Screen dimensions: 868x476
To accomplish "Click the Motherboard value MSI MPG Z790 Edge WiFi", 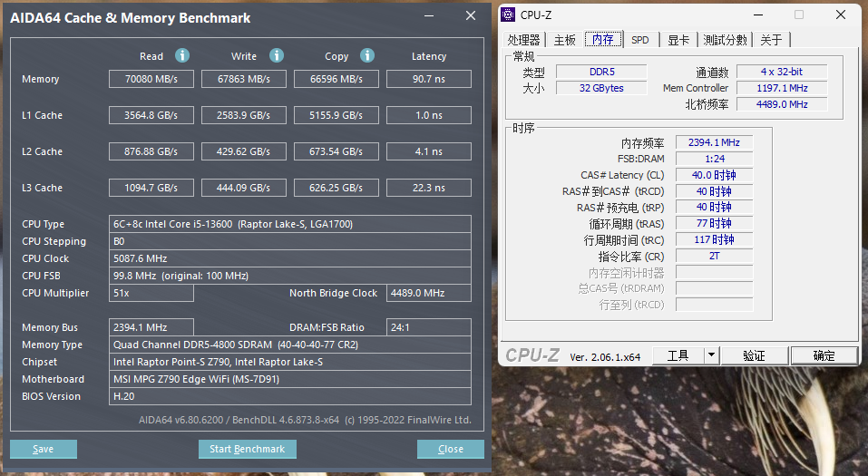I will pyautogui.click(x=290, y=379).
